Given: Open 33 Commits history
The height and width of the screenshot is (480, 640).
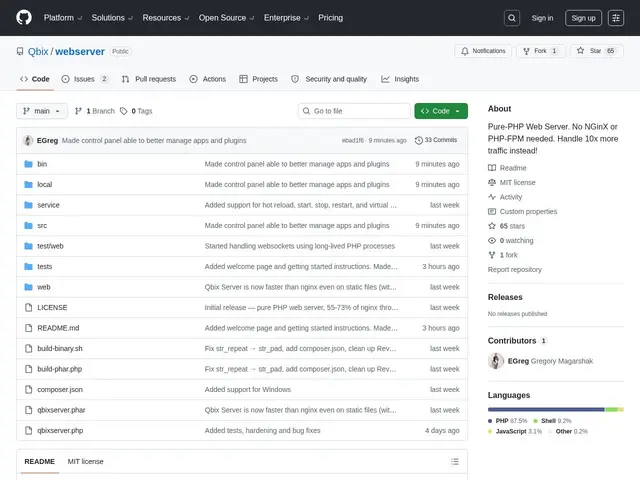Looking at the screenshot, I should click(436, 140).
